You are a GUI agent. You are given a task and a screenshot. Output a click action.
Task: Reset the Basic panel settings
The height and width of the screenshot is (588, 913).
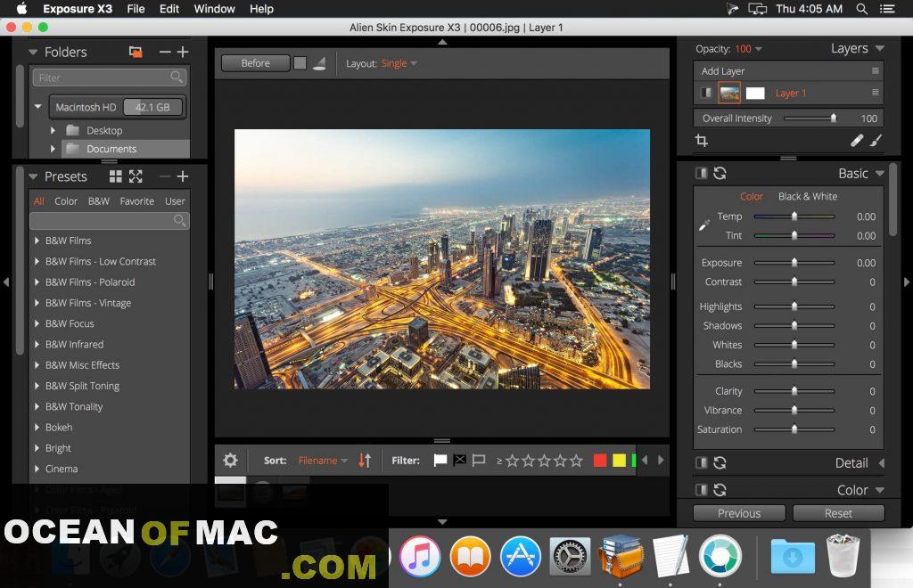(720, 174)
